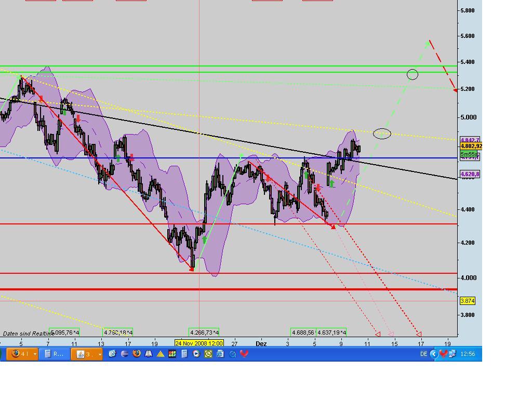
Task: Click the 5.400 price axis value
Action: [x=468, y=62]
